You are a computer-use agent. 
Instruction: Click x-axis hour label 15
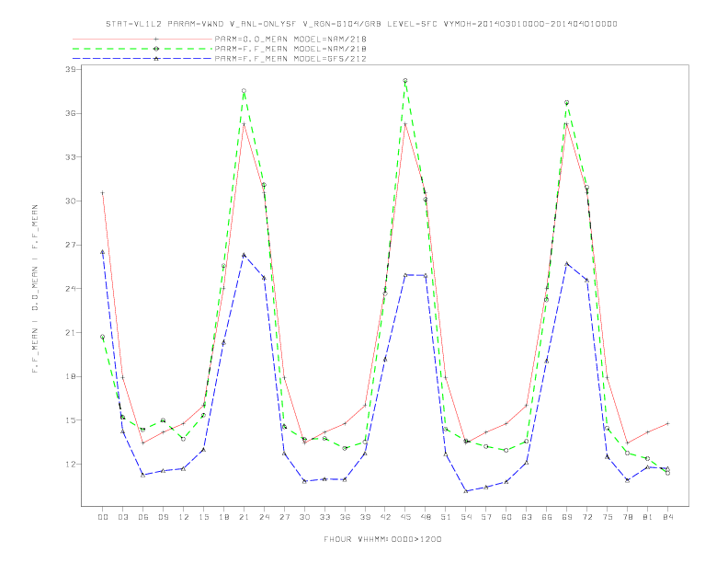[203, 517]
